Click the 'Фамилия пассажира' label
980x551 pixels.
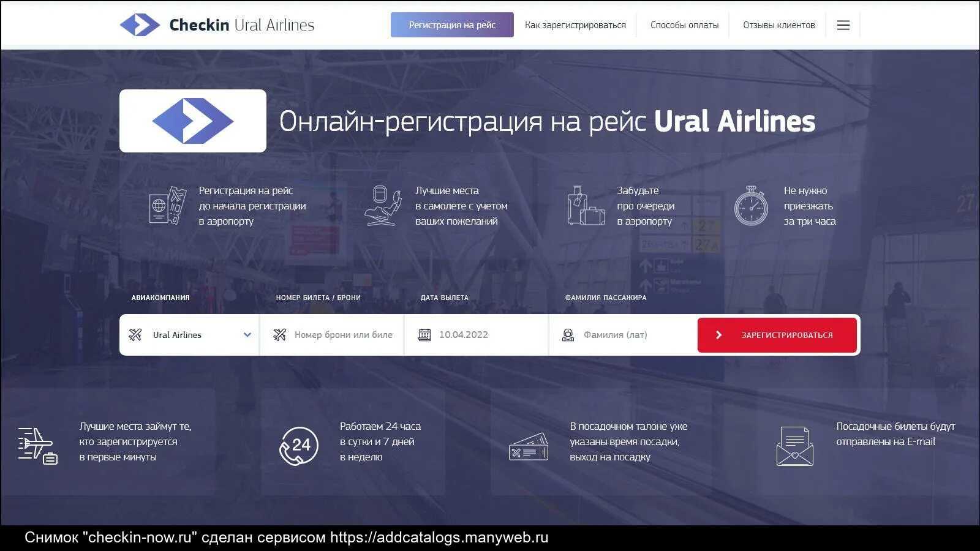click(x=605, y=298)
